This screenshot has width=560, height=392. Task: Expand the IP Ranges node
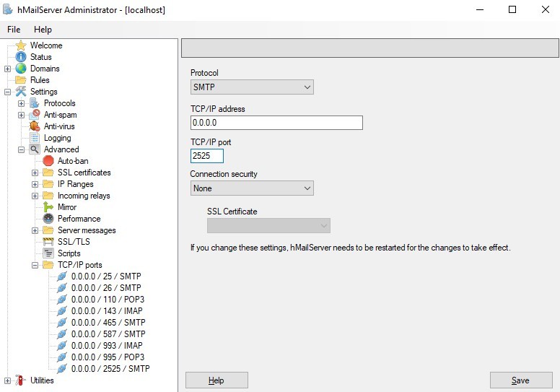click(35, 184)
